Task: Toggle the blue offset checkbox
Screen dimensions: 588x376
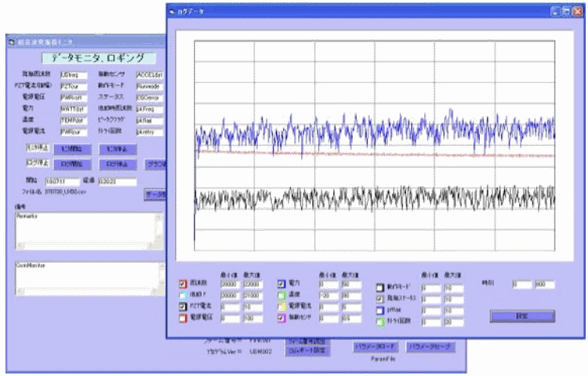Action: pos(380,311)
